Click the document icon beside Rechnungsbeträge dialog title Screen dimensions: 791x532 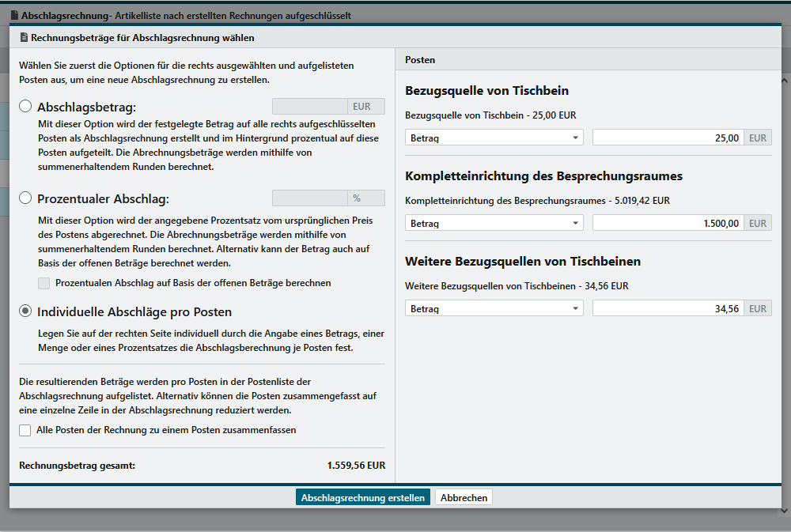coord(24,38)
